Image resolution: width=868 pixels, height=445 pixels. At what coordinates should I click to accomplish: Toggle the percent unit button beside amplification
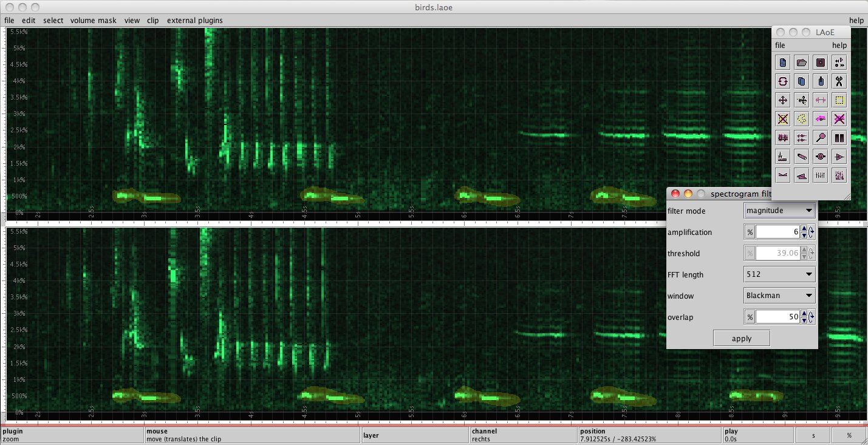(x=750, y=233)
